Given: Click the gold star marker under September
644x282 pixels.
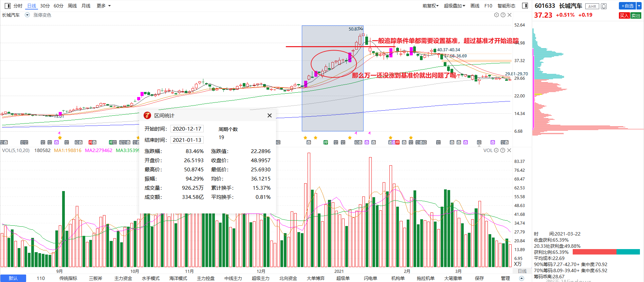Looking at the screenshot, I should coord(60,137).
